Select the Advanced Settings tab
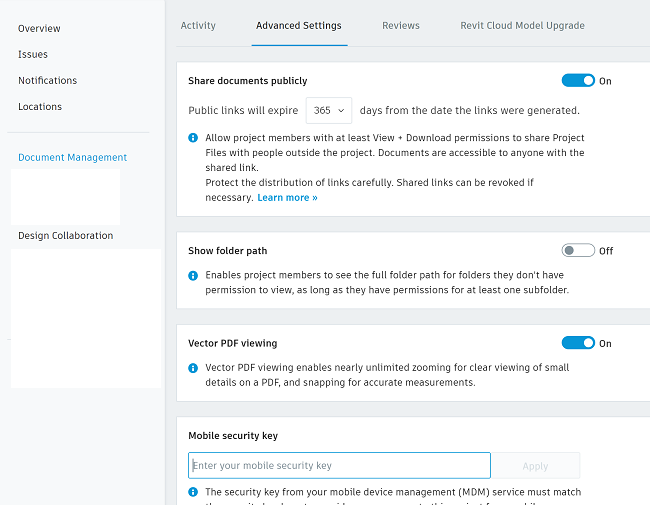This screenshot has height=505, width=650. coord(298,25)
